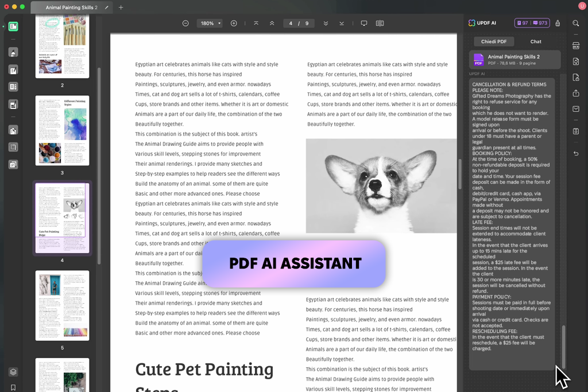The height and width of the screenshot is (392, 588).
Task: Select page 5 thumbnail
Action: (x=62, y=305)
